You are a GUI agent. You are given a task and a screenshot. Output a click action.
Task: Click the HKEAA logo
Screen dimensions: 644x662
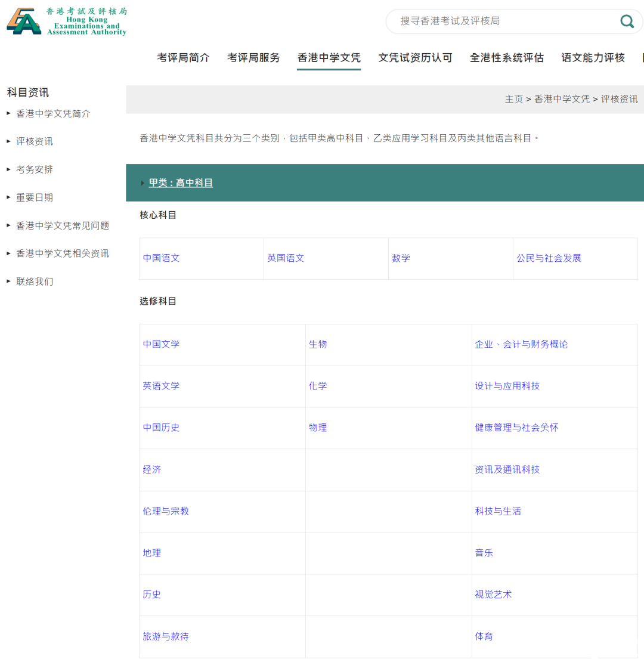point(67,21)
